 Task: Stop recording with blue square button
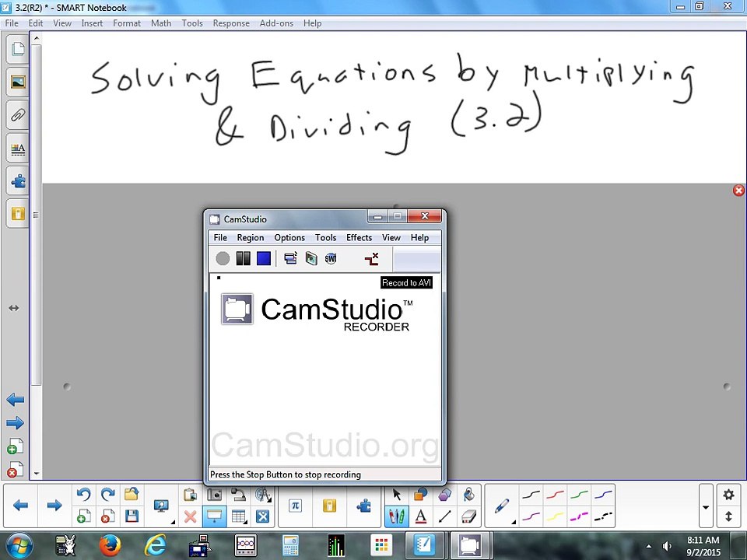(264, 258)
